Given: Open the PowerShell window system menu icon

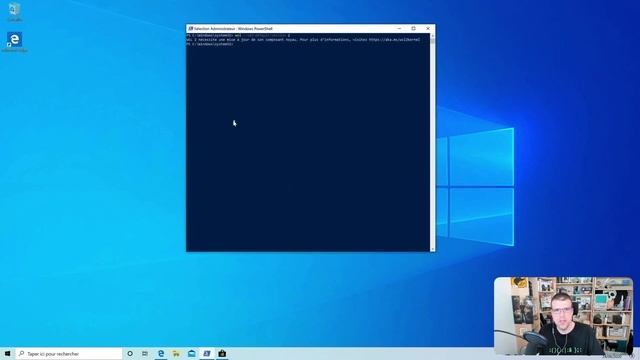Looking at the screenshot, I should (x=190, y=29).
